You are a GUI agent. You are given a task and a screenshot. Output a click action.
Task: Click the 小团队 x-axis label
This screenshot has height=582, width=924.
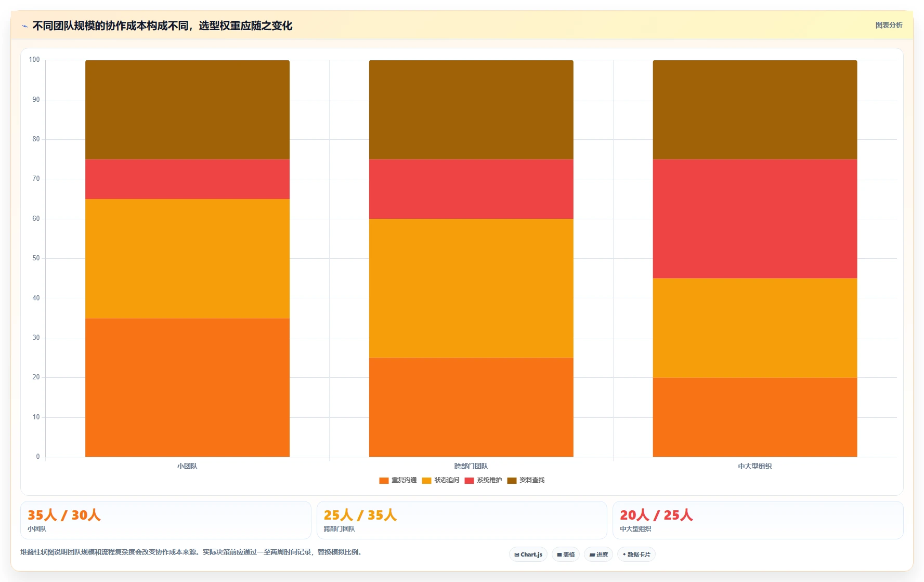tap(187, 466)
